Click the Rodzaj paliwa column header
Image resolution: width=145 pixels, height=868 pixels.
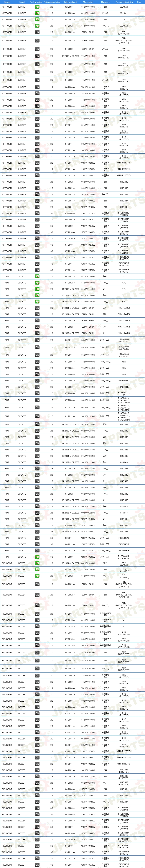(36, 2)
